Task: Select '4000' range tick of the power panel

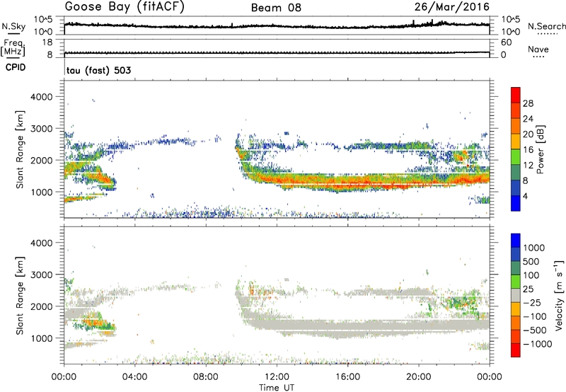Action: (41, 97)
